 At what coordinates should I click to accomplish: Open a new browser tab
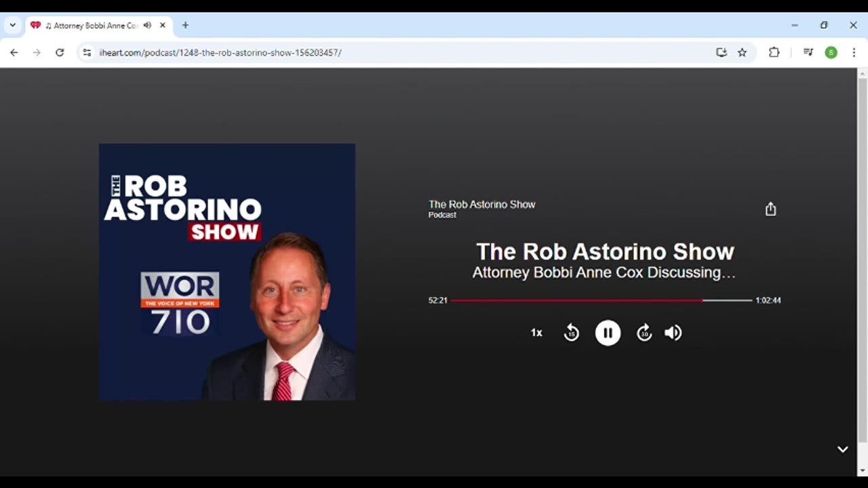185,25
